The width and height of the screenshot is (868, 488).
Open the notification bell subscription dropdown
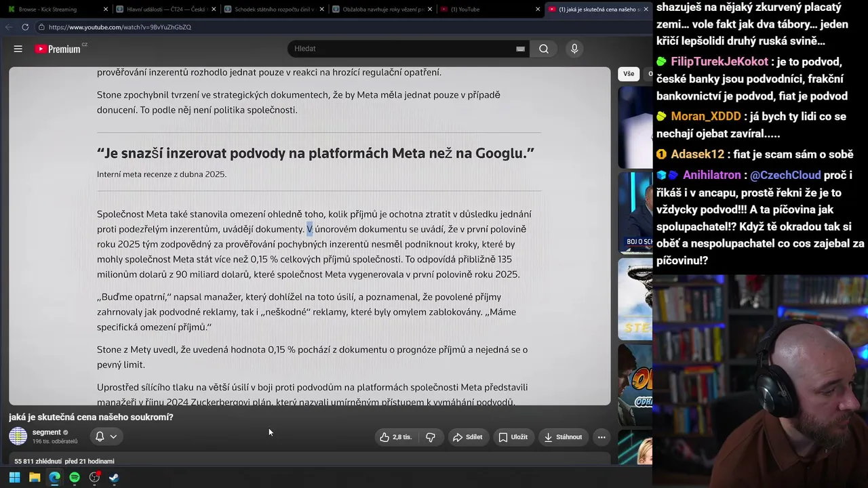(x=106, y=436)
